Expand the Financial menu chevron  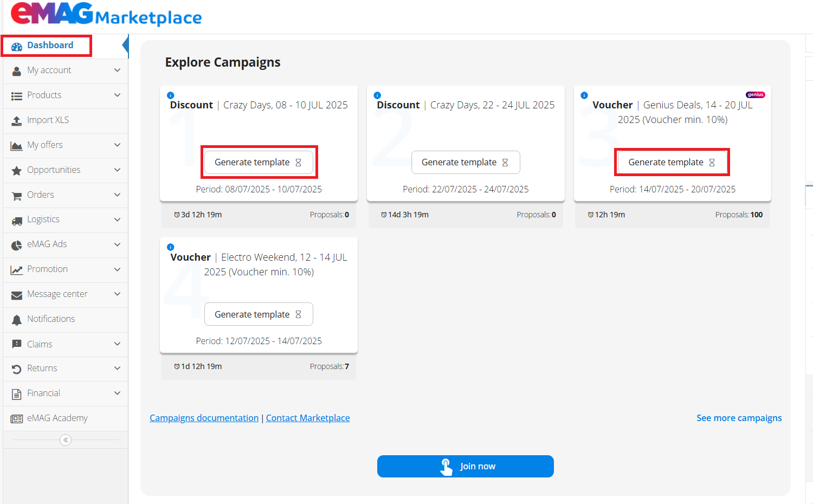click(118, 393)
